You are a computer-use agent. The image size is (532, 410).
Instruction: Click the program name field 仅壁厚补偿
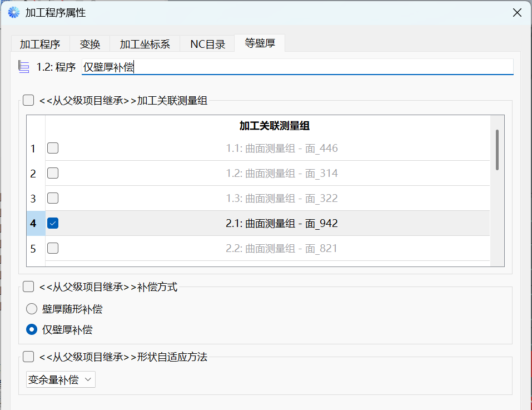297,67
